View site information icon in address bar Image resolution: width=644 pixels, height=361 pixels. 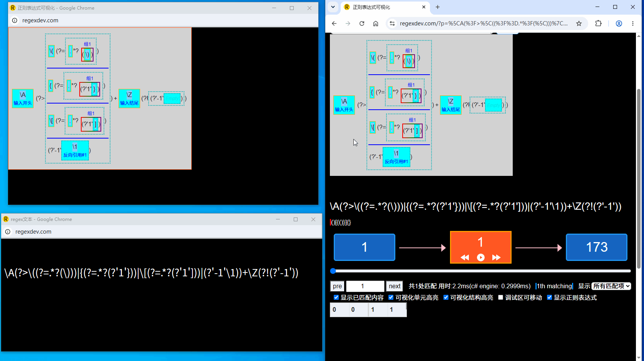(x=392, y=23)
